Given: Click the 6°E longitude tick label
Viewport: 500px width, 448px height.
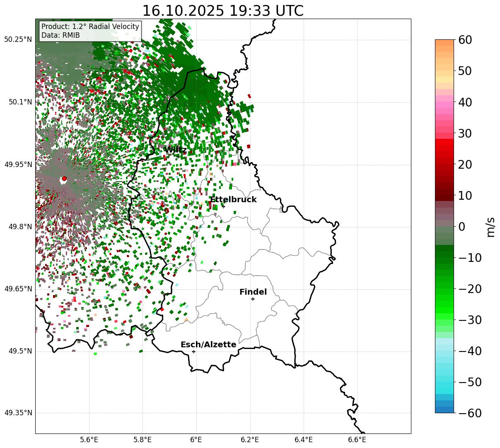Looking at the screenshot, I should (x=196, y=439).
